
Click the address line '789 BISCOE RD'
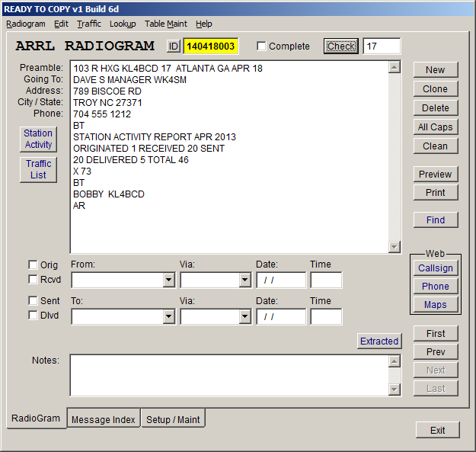tap(107, 91)
